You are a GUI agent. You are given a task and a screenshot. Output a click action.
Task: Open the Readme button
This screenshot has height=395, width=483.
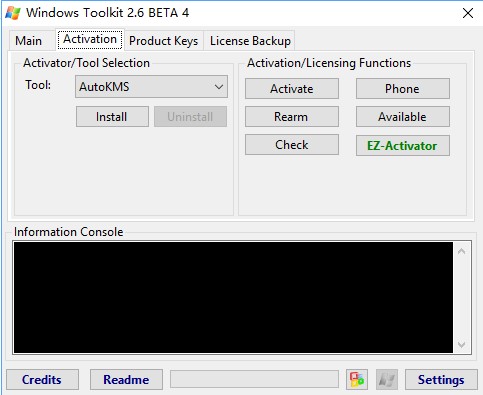pos(126,379)
